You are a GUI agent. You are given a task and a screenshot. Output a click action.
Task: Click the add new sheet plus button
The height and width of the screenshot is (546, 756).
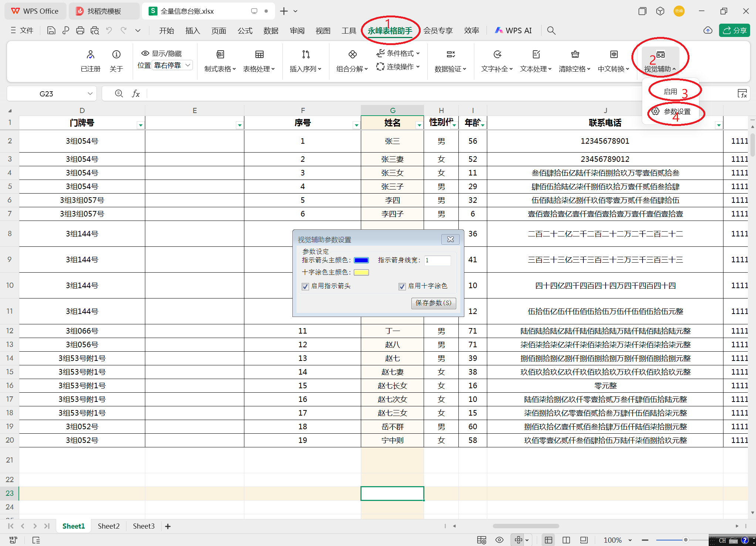(x=168, y=526)
